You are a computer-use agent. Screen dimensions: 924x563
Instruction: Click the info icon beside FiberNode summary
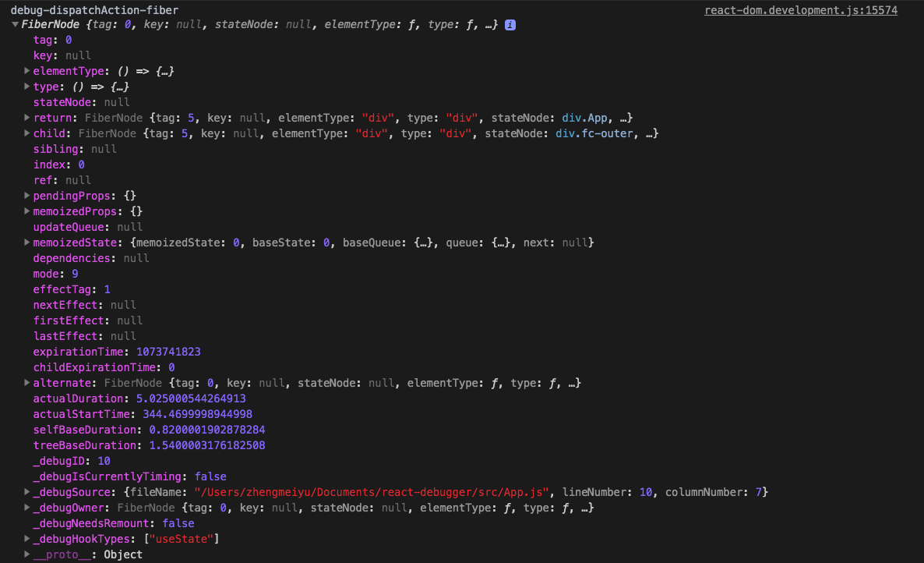click(510, 25)
